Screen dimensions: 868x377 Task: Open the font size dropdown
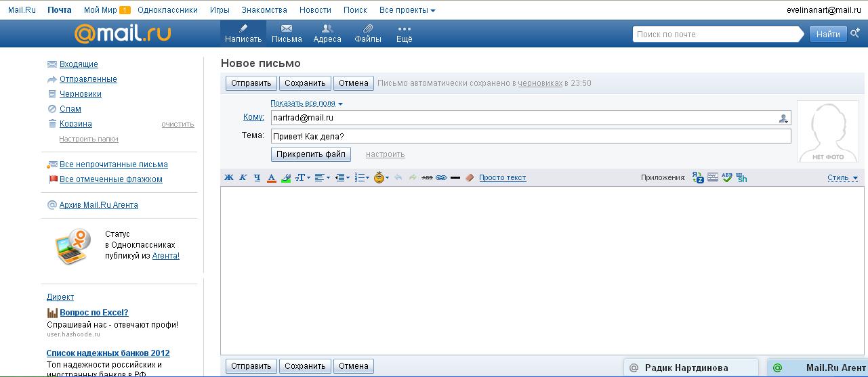303,177
